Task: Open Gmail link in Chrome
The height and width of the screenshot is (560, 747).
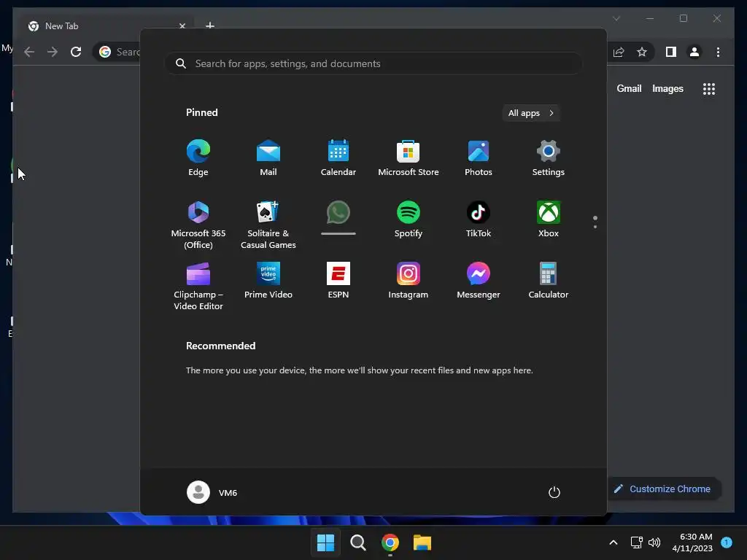Action: click(629, 88)
